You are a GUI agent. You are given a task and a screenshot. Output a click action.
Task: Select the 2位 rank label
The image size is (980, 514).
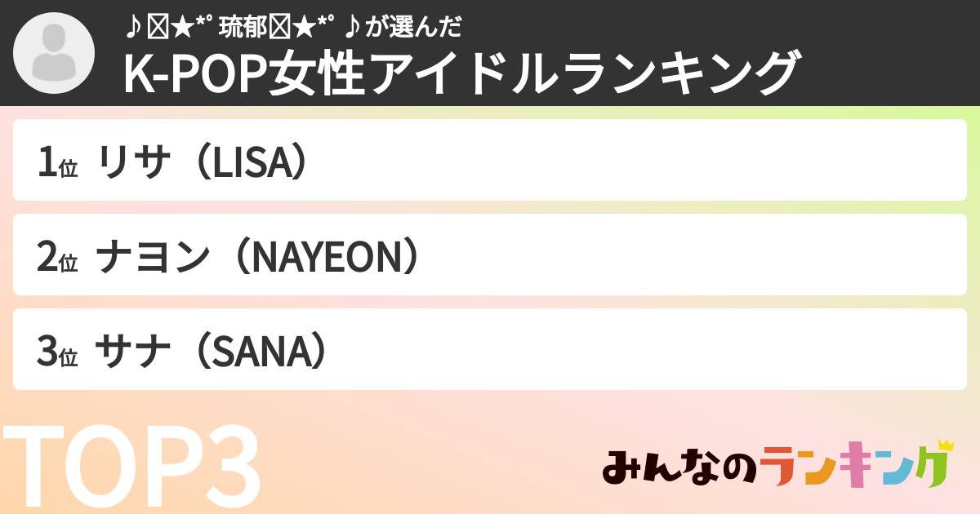click(56, 256)
